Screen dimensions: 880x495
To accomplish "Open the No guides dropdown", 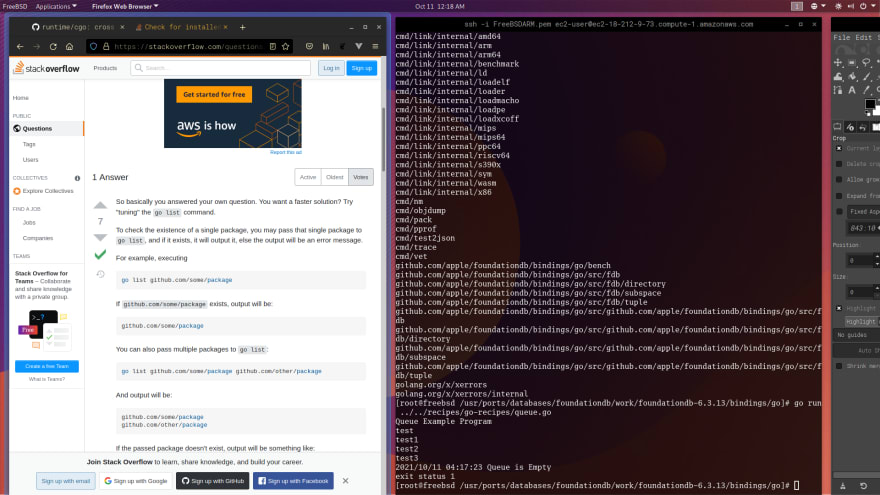I will [856, 335].
